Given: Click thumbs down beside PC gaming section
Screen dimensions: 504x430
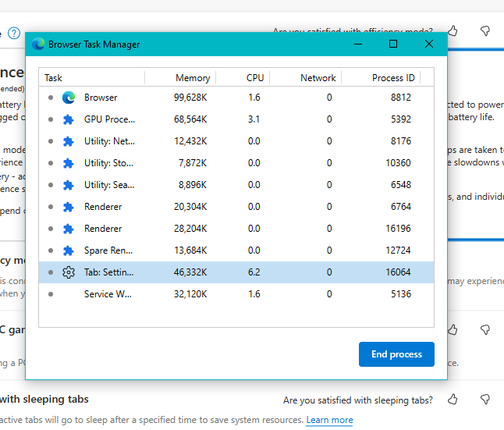Looking at the screenshot, I should click(x=485, y=329).
